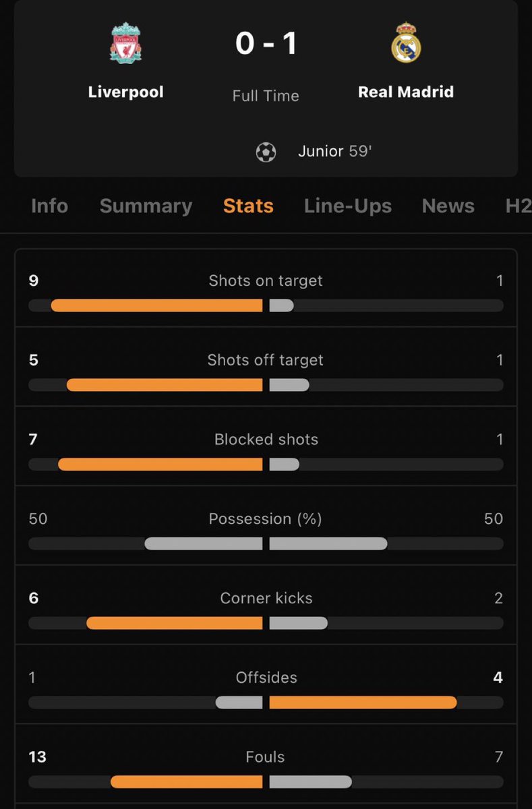Switch to the Summary tab
This screenshot has height=809, width=532.
[146, 206]
